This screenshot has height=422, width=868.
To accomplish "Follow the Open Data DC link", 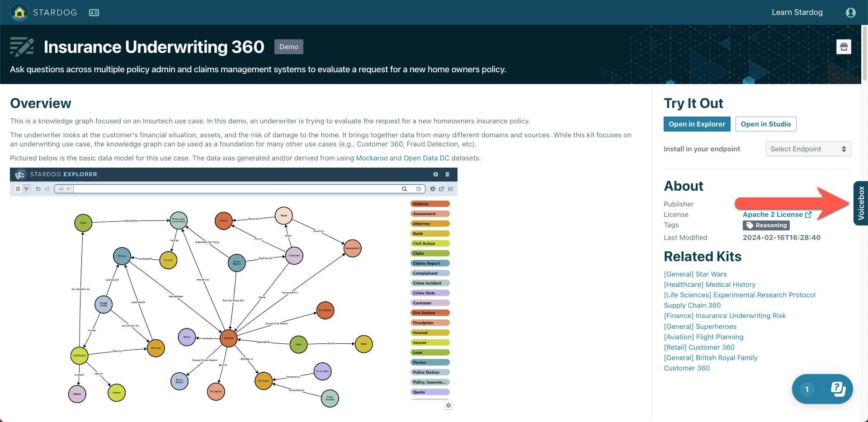I will pos(426,158).
